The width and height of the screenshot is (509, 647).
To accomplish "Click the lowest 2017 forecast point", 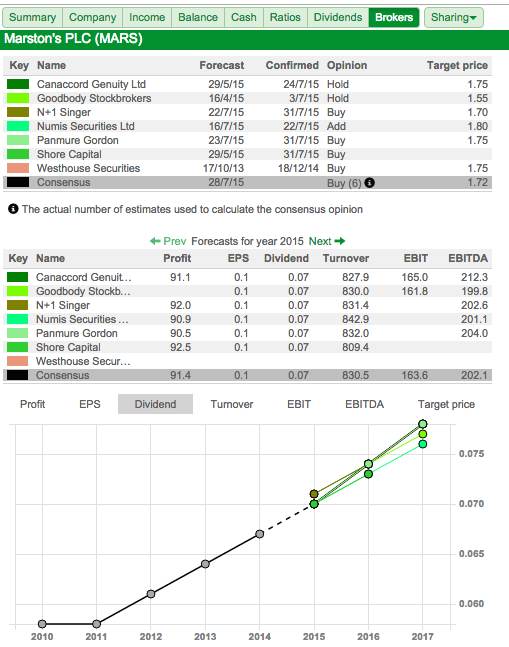I will (422, 444).
